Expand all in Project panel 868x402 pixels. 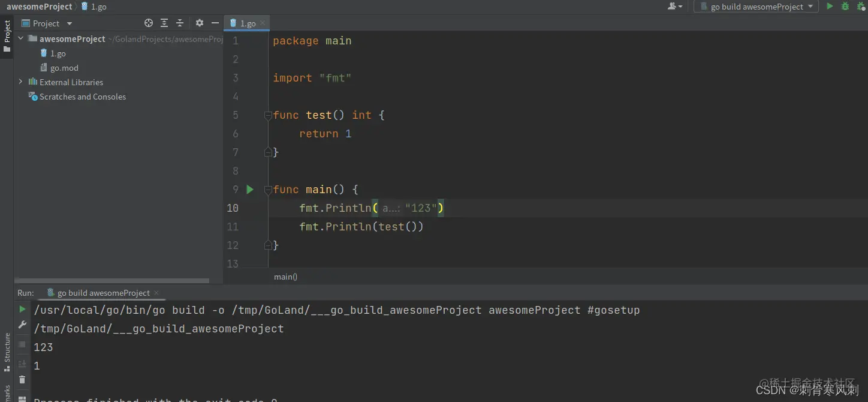164,23
